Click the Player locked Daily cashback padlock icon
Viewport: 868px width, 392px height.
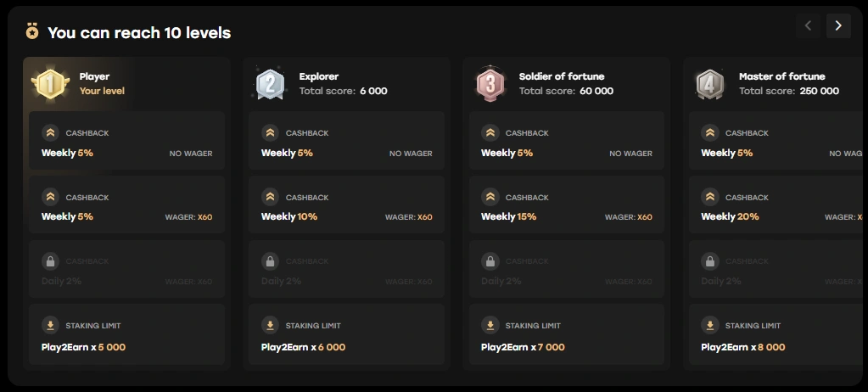pos(50,261)
